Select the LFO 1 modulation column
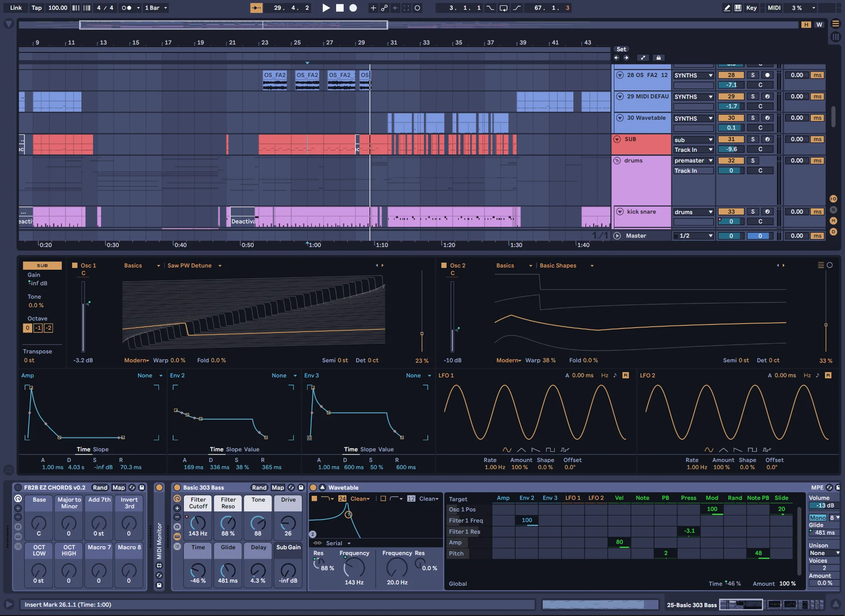 573,498
